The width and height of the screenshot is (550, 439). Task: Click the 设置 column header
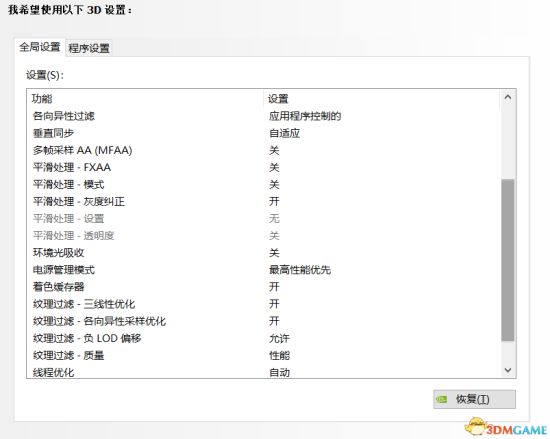(382, 99)
